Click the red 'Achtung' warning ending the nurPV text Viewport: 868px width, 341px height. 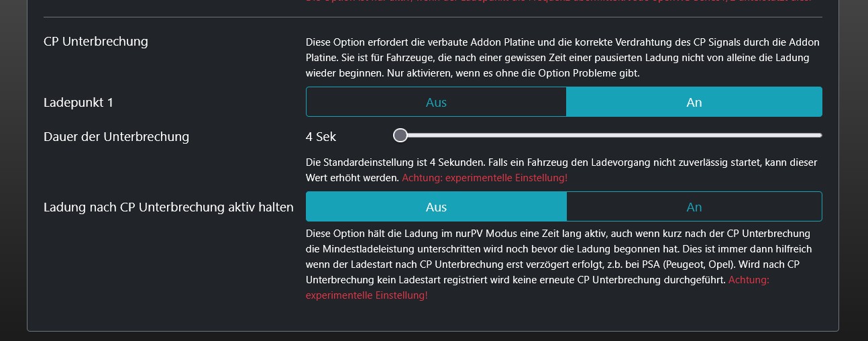click(x=748, y=280)
